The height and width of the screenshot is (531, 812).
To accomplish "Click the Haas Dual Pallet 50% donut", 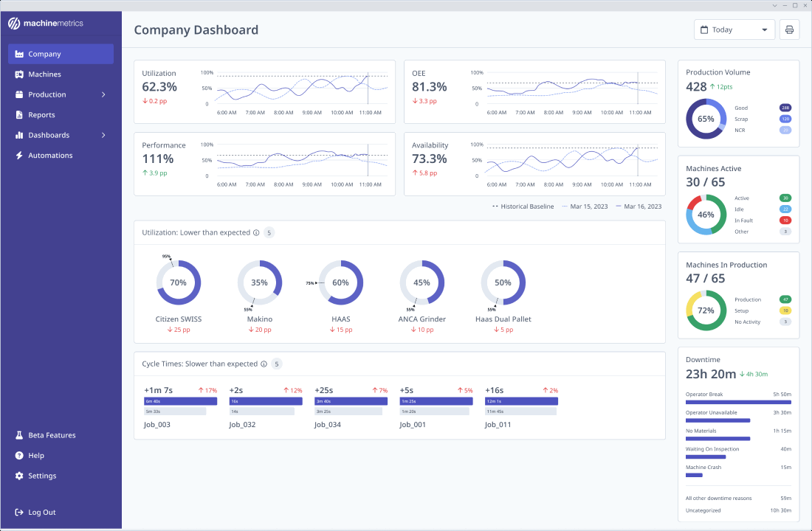I will 503,282.
